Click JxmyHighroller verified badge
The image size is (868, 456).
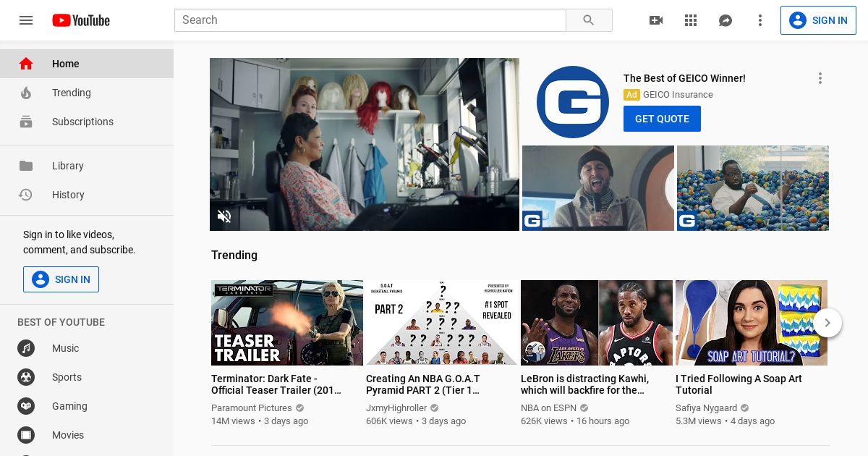[435, 408]
